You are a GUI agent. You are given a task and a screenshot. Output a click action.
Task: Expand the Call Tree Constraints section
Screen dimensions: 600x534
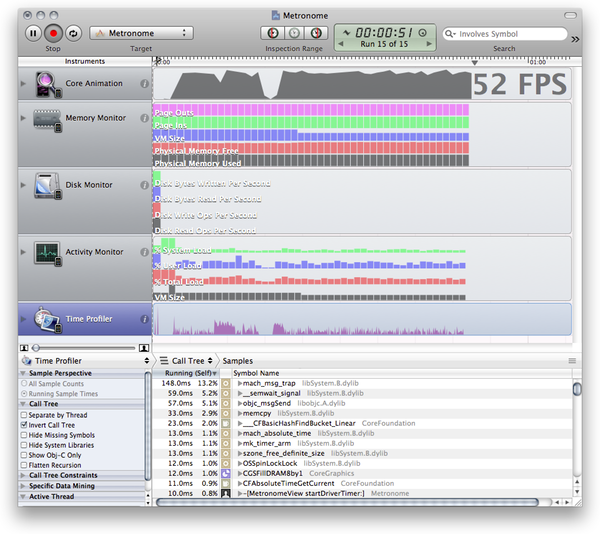24,475
